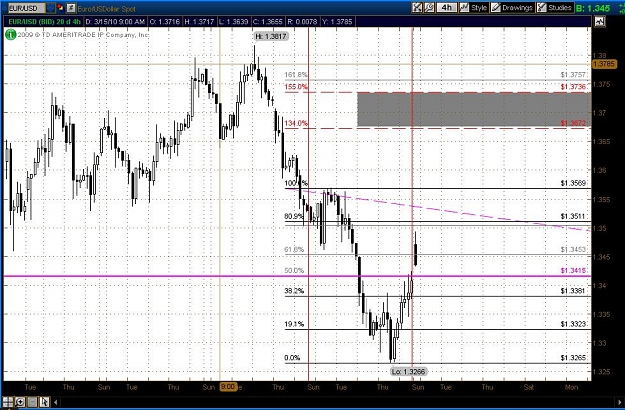Viewport: 625px width, 410px height.
Task: Click the 134.0% red Fibonacci label
Action: [296, 123]
